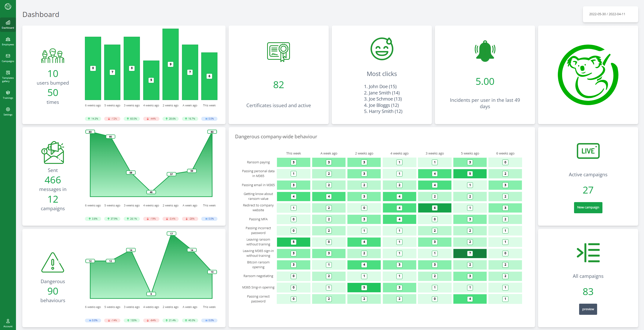Open the Templates gallery icon
The width and height of the screenshot is (644, 330).
click(8, 73)
